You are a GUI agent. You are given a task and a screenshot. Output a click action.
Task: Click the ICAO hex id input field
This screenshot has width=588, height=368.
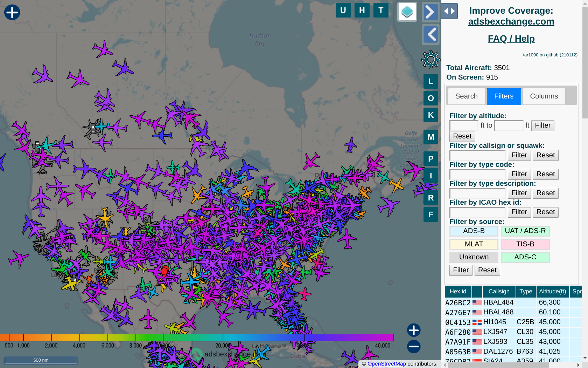tap(477, 212)
